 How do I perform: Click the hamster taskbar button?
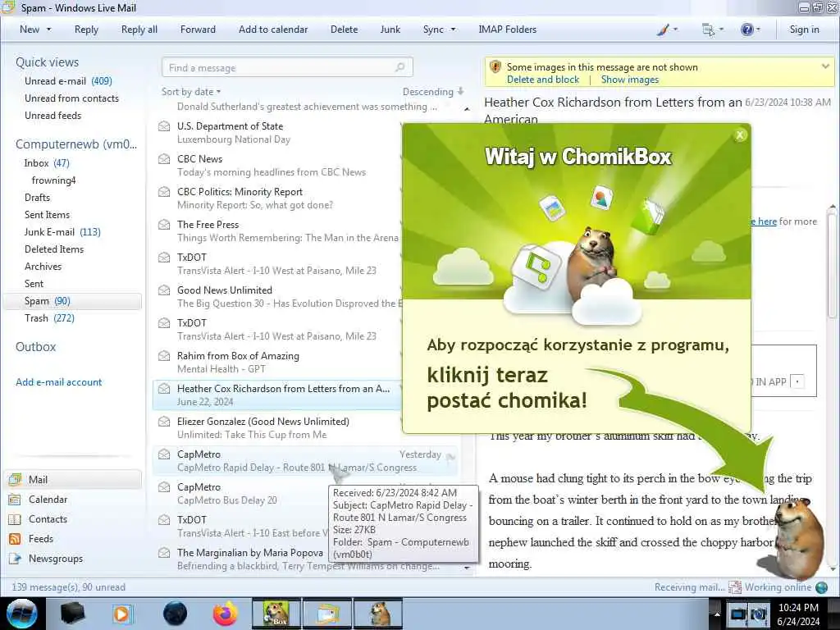[x=378, y=614]
